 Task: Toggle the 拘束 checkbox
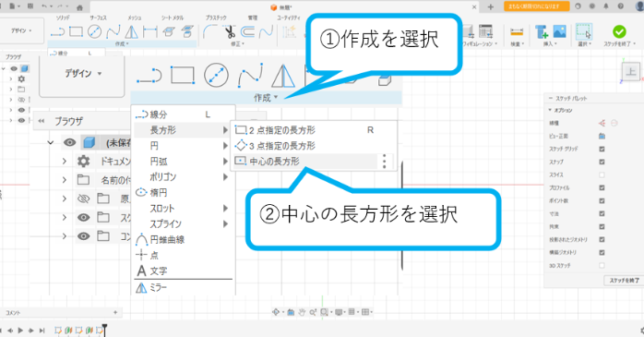602,227
